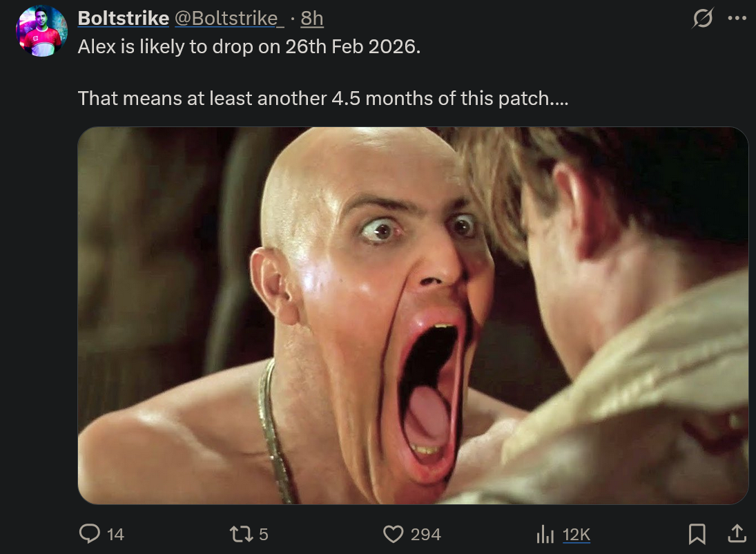
Task: Open Boltstrike's profile picture avatar
Action: click(42, 31)
